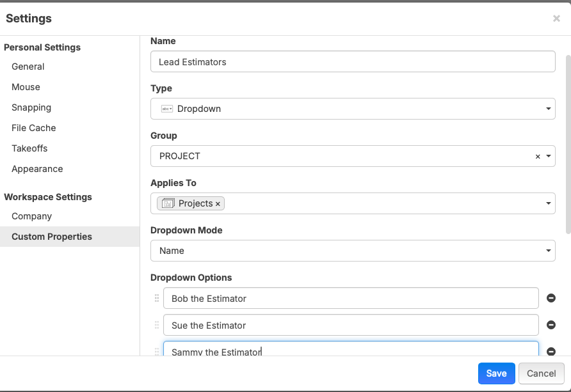
Task: Clear the PROJECT group selection
Action: (538, 156)
